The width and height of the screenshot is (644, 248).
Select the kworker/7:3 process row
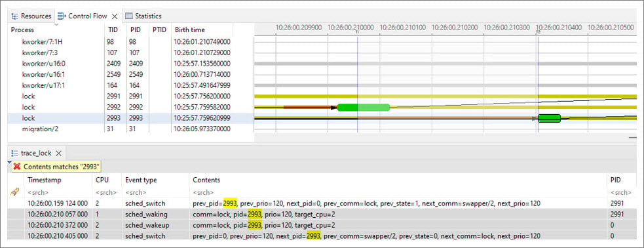(130, 52)
